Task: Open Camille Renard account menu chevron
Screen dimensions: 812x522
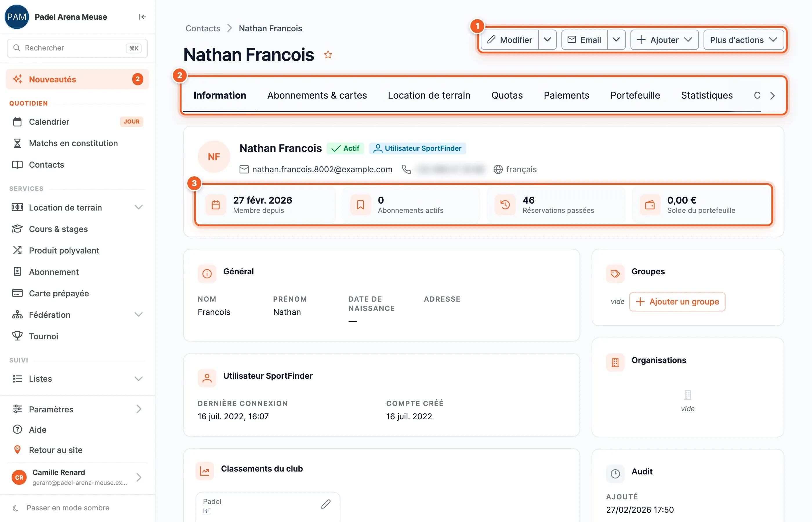Action: point(139,477)
